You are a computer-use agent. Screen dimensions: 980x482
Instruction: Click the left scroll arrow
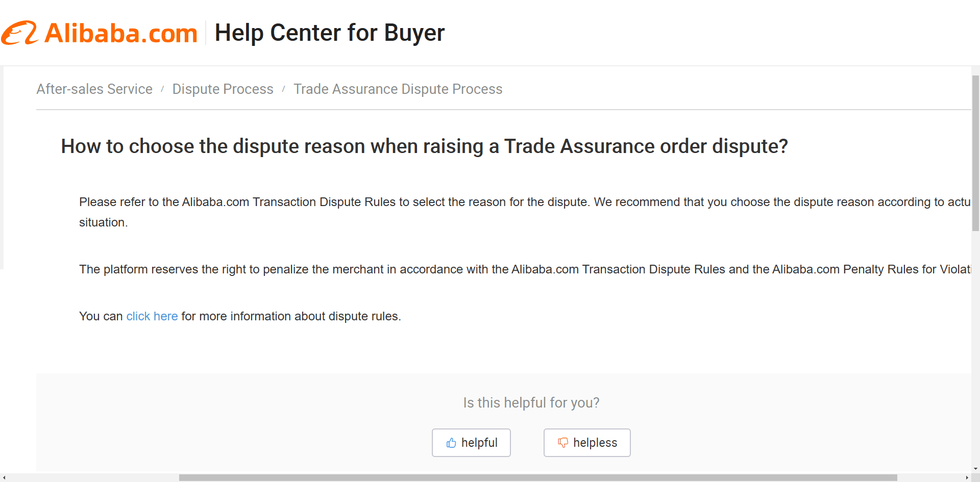tap(4, 478)
